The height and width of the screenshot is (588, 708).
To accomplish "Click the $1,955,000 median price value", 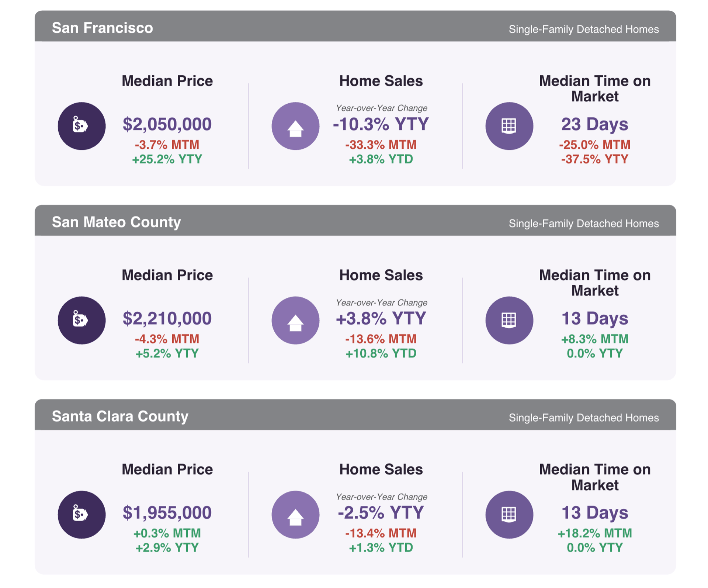I will [167, 513].
